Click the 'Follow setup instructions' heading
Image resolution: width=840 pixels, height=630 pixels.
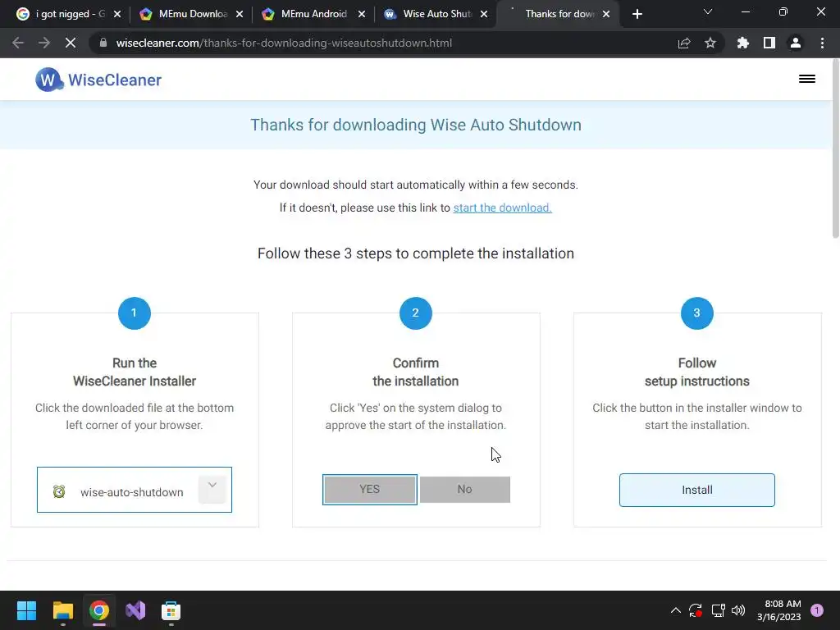[697, 372]
